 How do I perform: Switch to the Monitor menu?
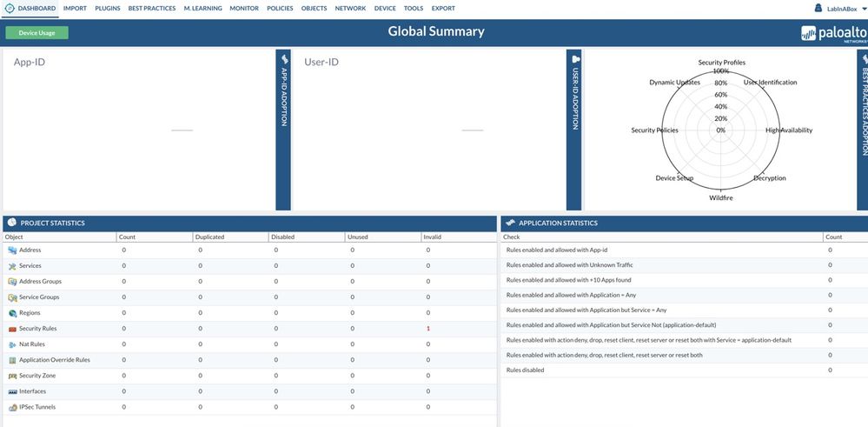pos(244,9)
